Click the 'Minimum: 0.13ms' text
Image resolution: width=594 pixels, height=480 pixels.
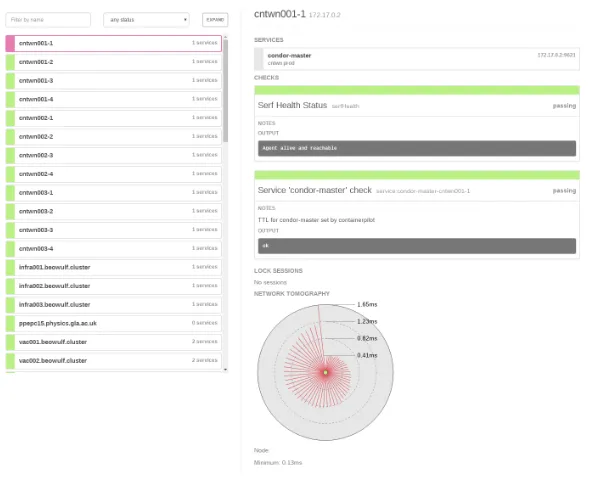click(x=278, y=463)
